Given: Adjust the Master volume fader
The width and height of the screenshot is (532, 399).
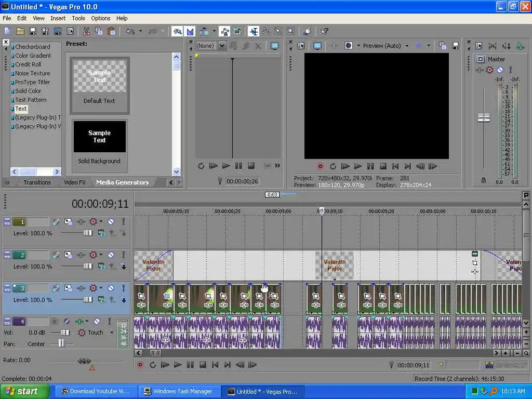Looking at the screenshot, I should 484,117.
